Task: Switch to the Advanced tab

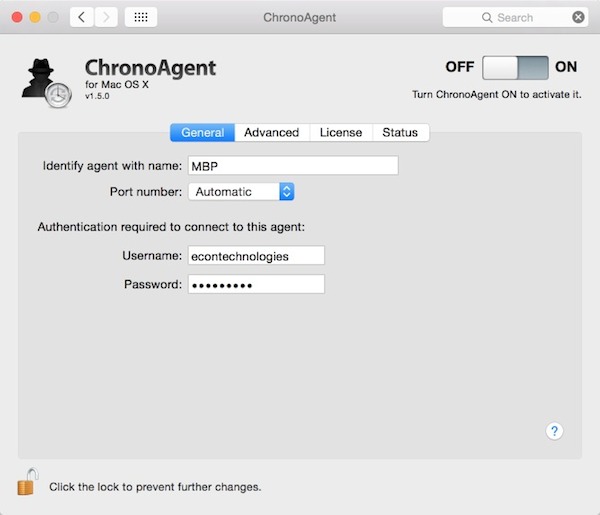Action: click(x=272, y=132)
